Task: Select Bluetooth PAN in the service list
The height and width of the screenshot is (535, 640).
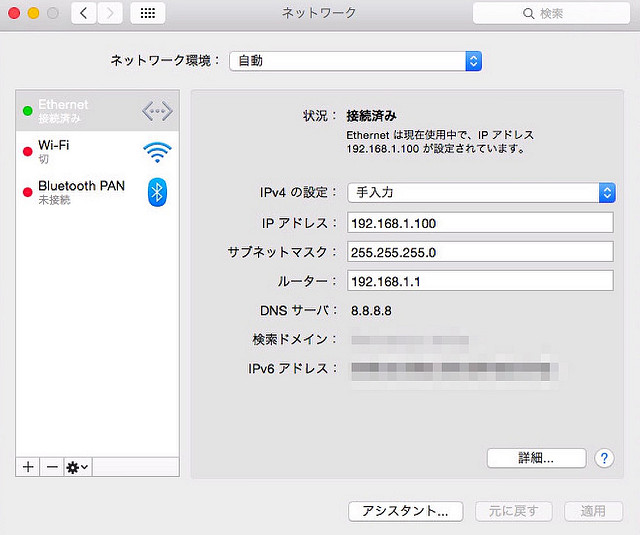Action: coord(80,192)
